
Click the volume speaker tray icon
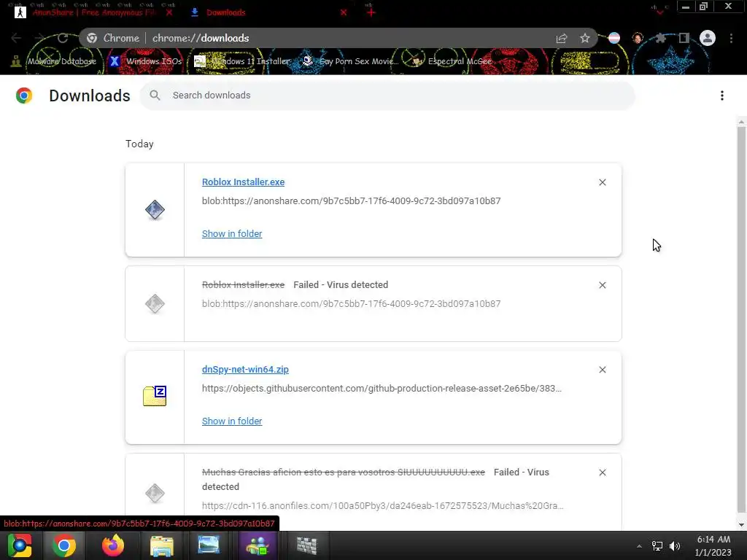(x=675, y=546)
